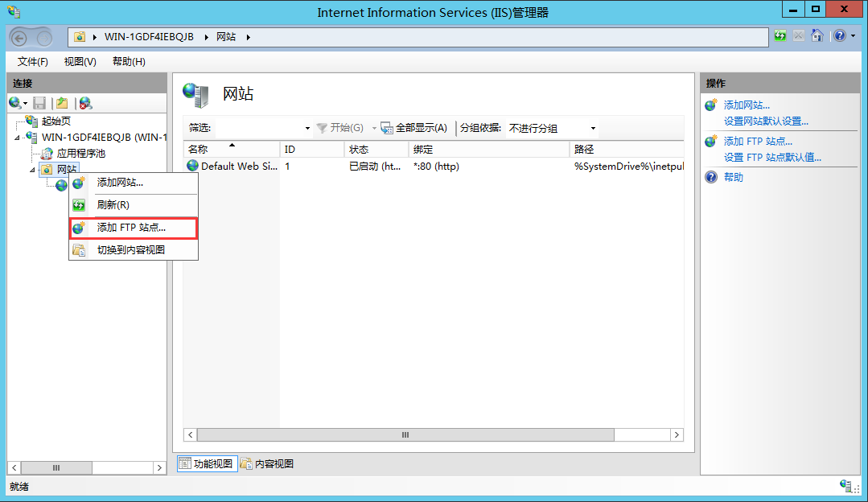Click the help icon in actions pane
Screen dimensions: 868x502
click(x=711, y=177)
